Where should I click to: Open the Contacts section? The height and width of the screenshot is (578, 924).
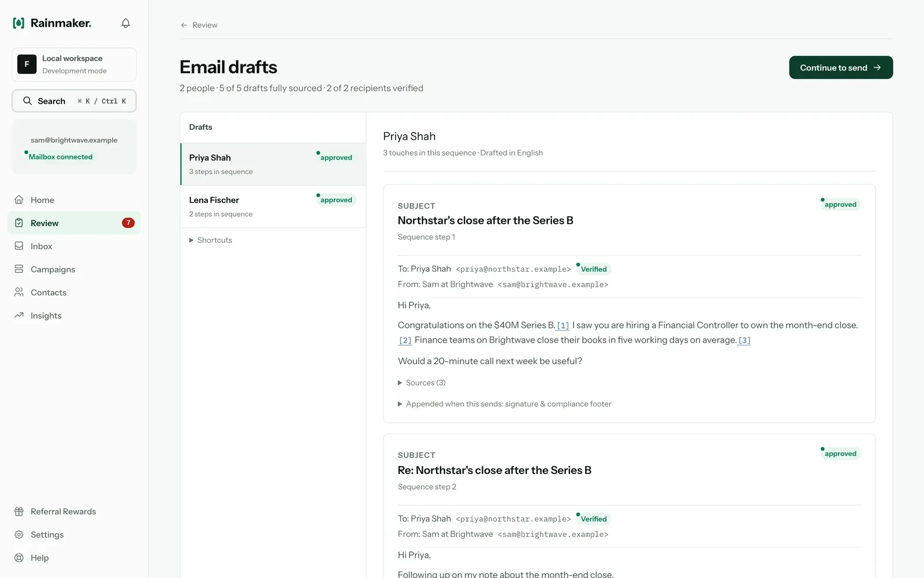tap(74, 292)
